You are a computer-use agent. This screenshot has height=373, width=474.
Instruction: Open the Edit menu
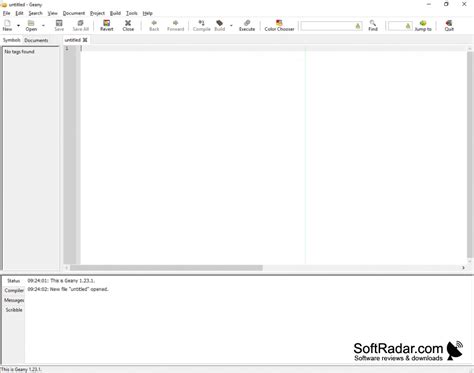19,13
